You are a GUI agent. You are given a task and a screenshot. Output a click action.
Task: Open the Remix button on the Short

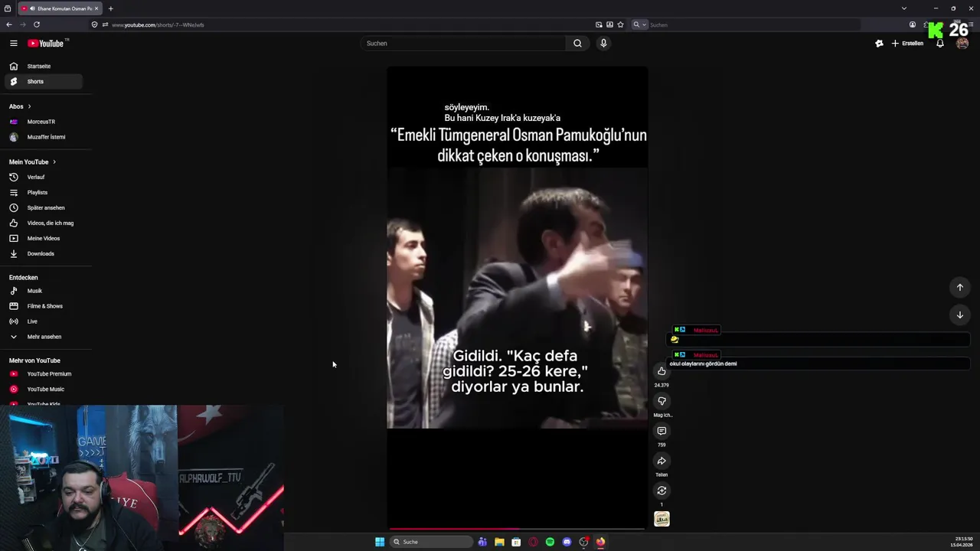(x=661, y=491)
